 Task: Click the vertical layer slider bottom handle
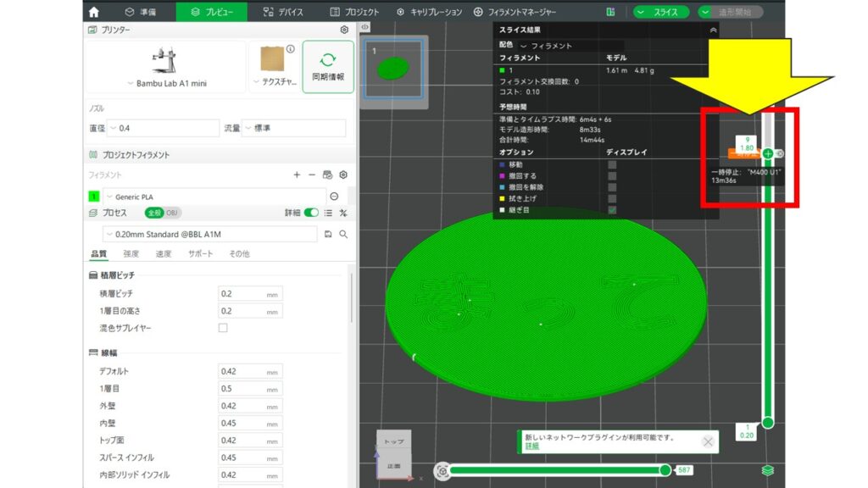(x=768, y=423)
